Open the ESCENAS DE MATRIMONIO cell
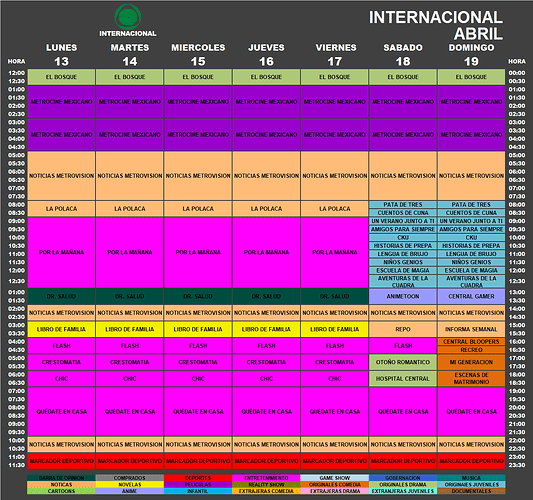This screenshot has height=500, width=533. 471,378
